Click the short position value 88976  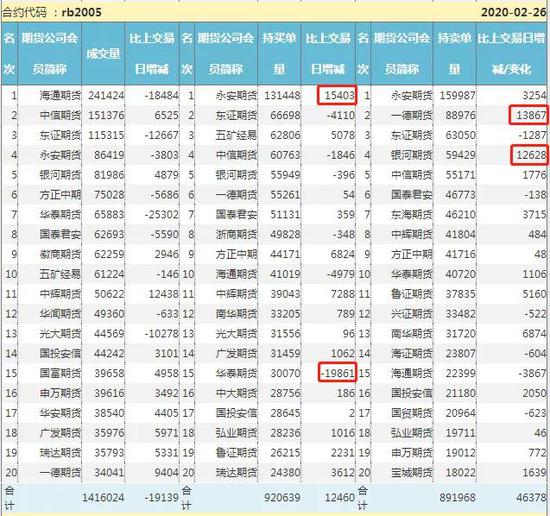[x=461, y=115]
